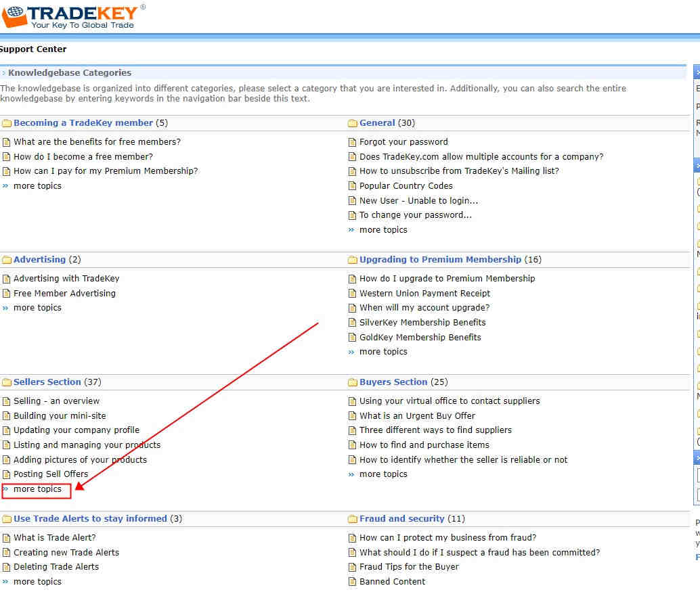Show more topics under Advertising
700x592 pixels.
point(37,308)
